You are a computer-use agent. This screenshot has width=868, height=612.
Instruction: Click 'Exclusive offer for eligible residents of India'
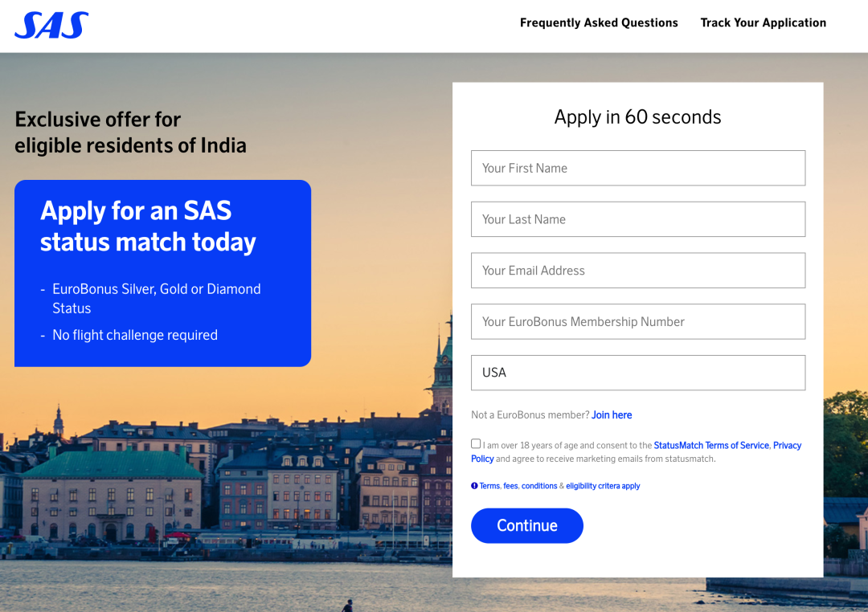pos(131,133)
